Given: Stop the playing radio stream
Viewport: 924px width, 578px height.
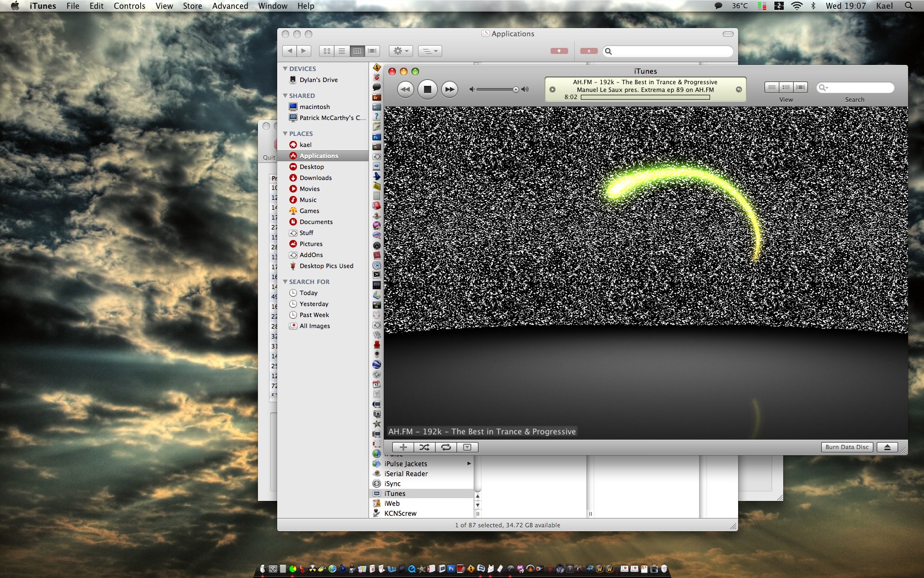Looking at the screenshot, I should 427,89.
